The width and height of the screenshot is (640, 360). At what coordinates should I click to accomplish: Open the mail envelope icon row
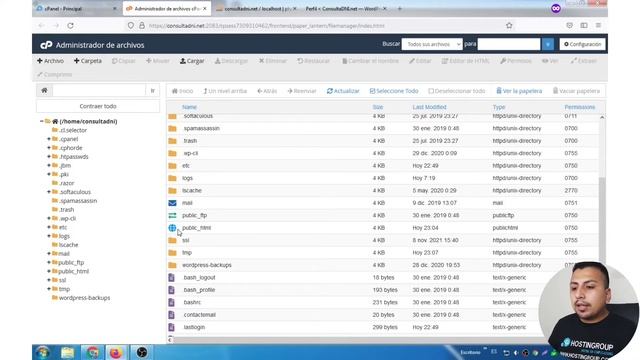172,203
